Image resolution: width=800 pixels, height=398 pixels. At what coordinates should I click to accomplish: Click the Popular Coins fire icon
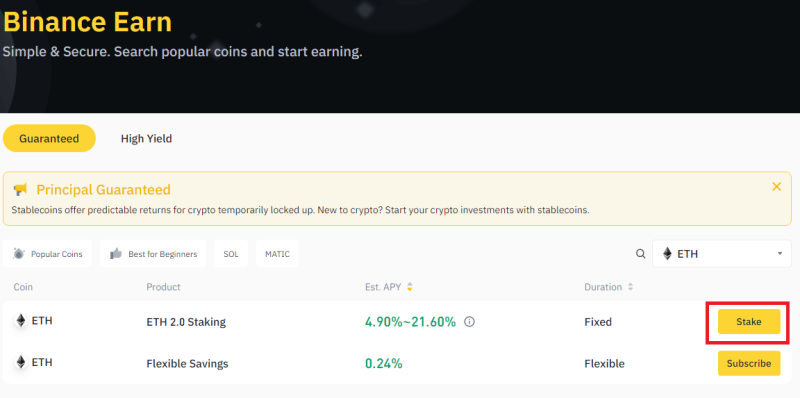tap(19, 254)
